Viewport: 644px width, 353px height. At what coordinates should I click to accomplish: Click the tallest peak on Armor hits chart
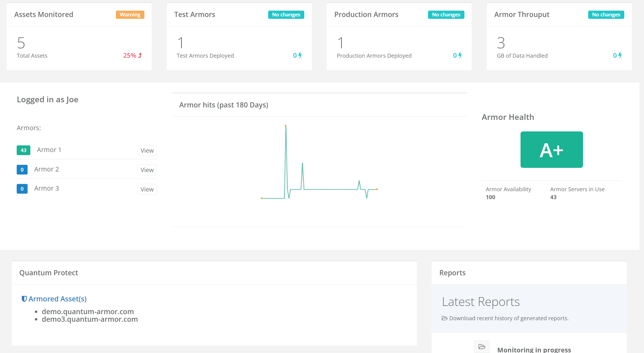[285, 126]
